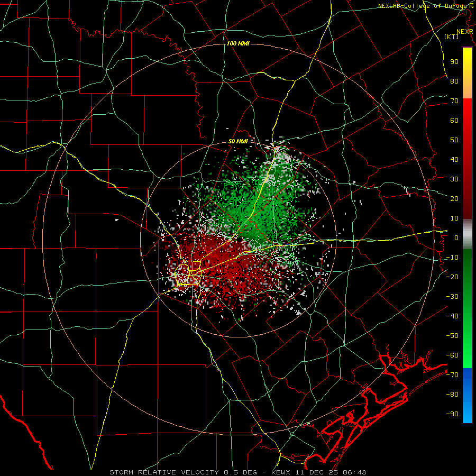
Task: Click the "STORM RELATIVE VELOCITY 0.5 DEG" caption
Action: [x=183, y=472]
